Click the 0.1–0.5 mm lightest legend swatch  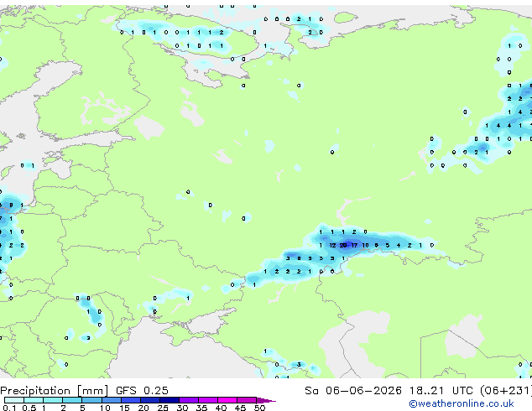(13, 400)
